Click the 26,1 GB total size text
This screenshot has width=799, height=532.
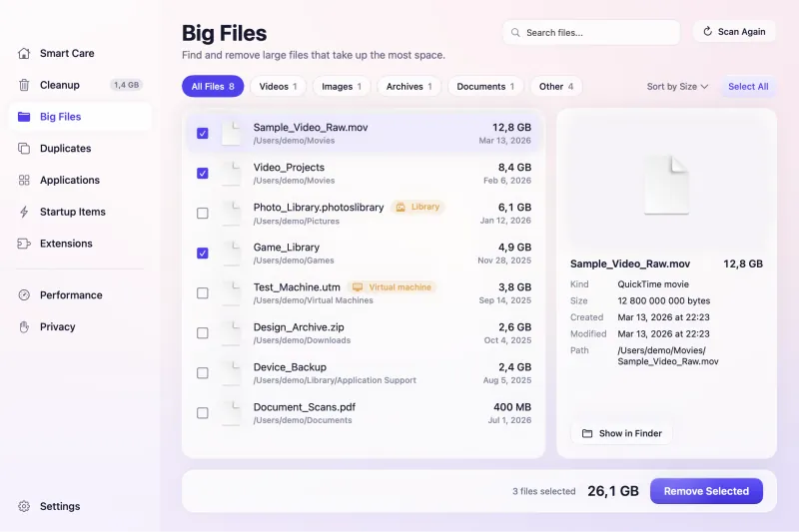pyautogui.click(x=613, y=491)
